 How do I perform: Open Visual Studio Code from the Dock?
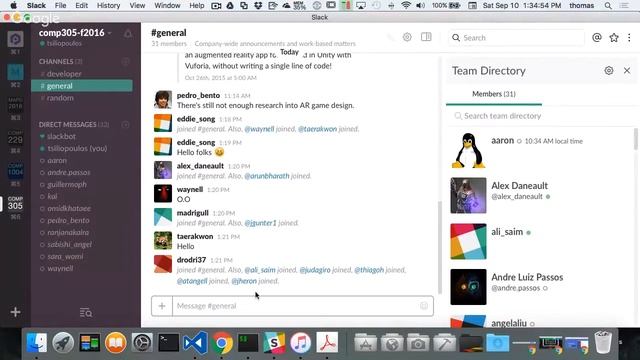point(195,343)
